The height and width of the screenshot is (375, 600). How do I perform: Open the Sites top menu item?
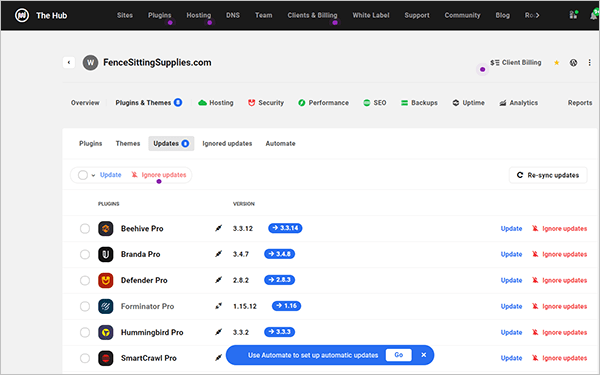[125, 15]
